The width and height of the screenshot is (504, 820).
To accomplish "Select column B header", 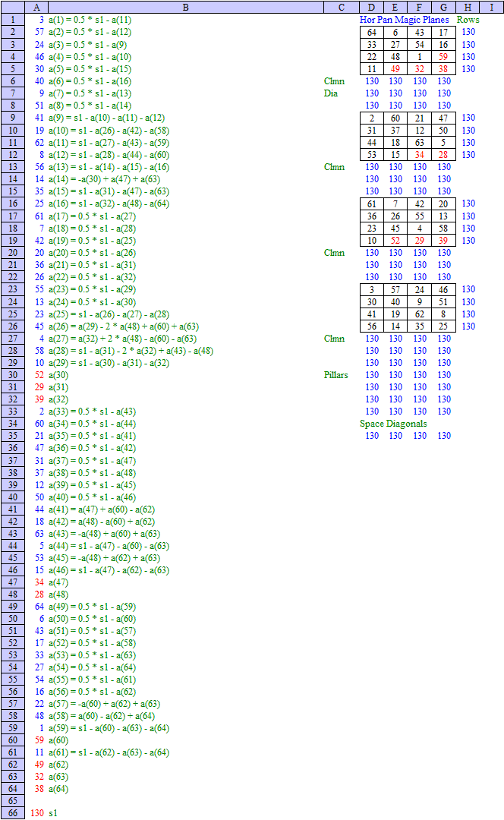I will [186, 8].
